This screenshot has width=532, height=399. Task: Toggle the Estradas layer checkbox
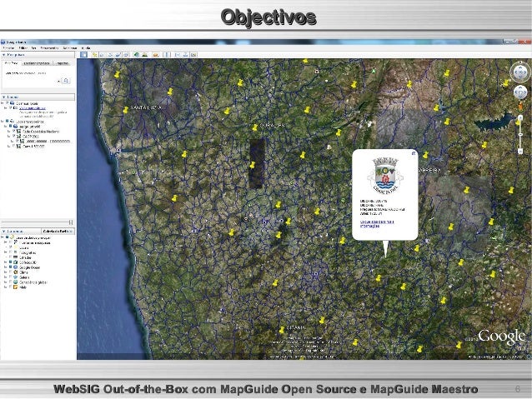click(x=11, y=257)
